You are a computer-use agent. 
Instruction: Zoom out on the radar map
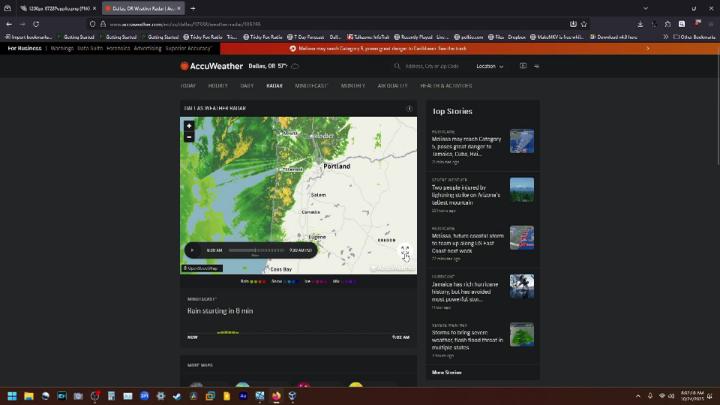(x=189, y=136)
